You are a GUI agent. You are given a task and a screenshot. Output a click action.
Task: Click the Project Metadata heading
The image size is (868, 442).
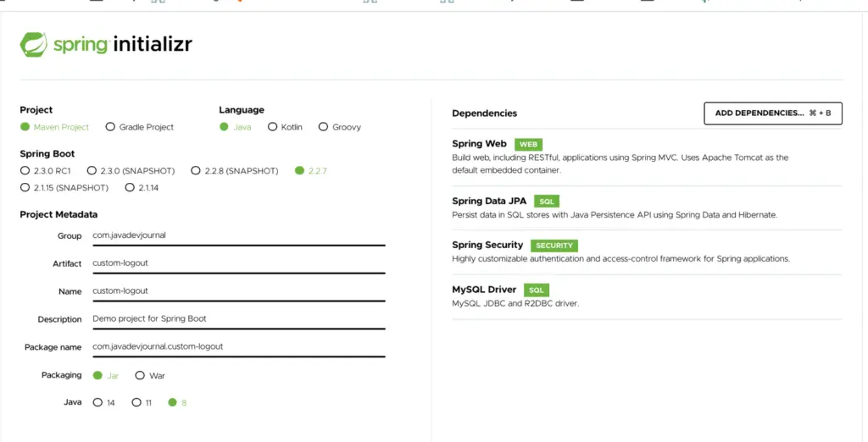coord(58,214)
